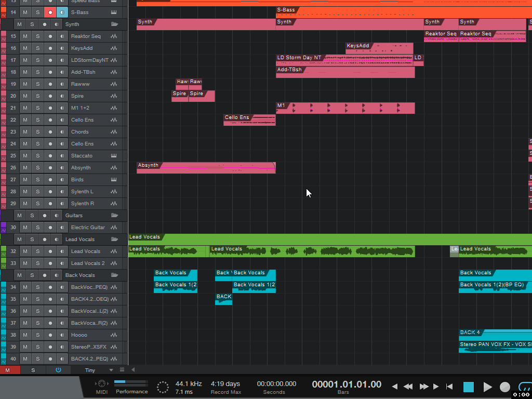Enable monitor on Rawww track
Image resolution: width=532 pixels, height=399 pixels.
click(62, 84)
